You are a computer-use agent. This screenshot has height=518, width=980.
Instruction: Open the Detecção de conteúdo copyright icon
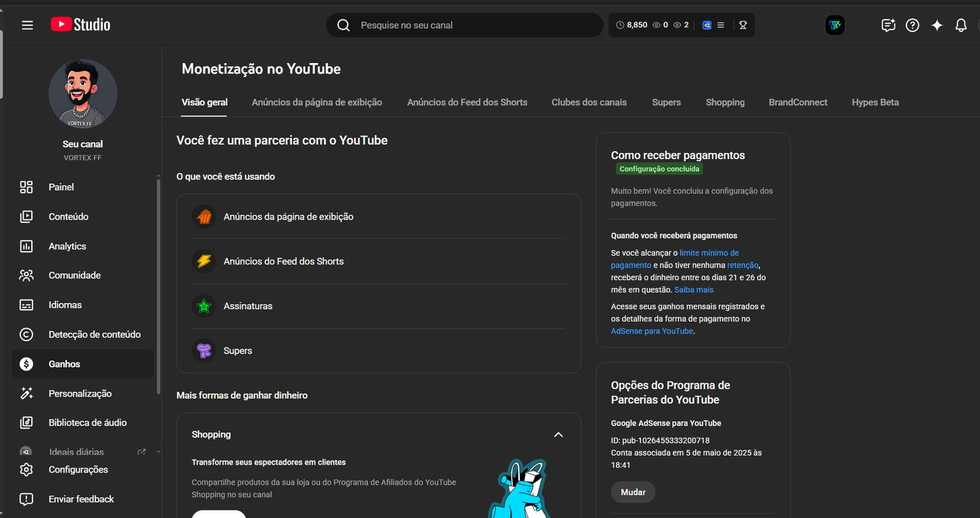(x=26, y=334)
